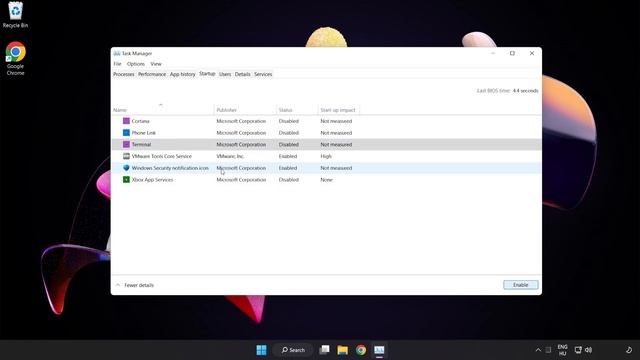Click the Task Manager taskbar icon

click(379, 350)
